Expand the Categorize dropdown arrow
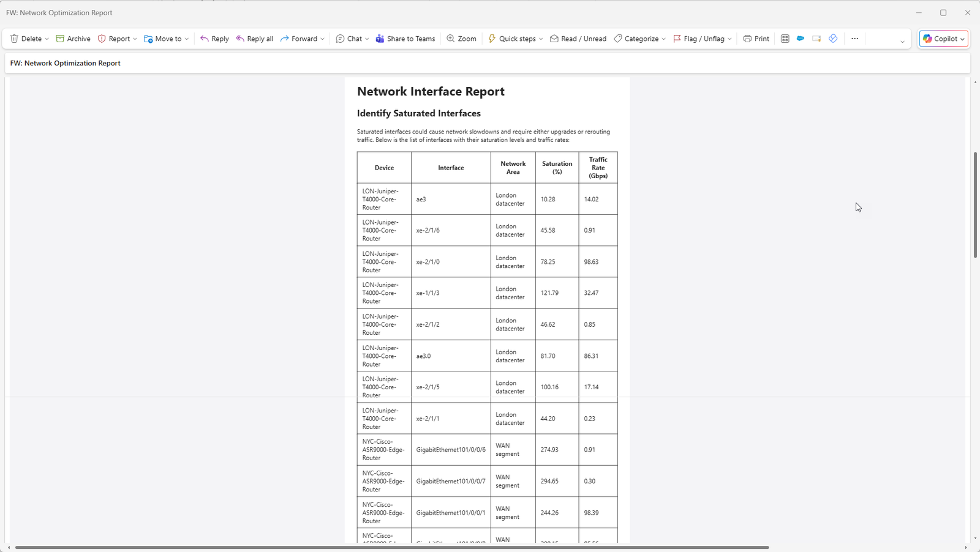 click(663, 39)
